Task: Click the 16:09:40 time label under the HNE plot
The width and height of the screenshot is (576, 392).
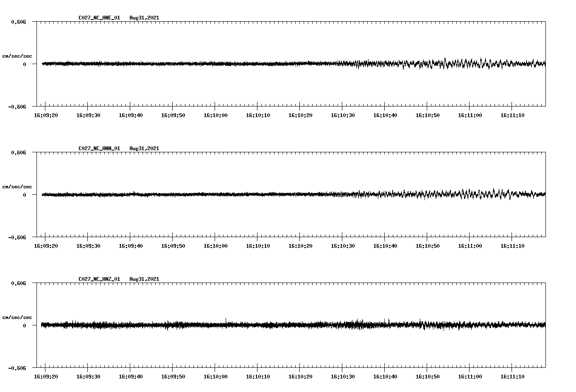Action: coord(131,115)
